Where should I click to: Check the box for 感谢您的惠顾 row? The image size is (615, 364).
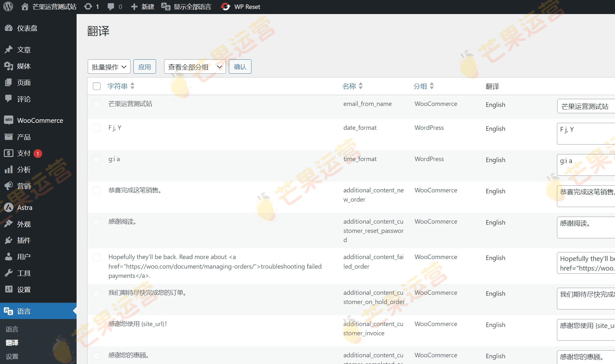tap(97, 356)
